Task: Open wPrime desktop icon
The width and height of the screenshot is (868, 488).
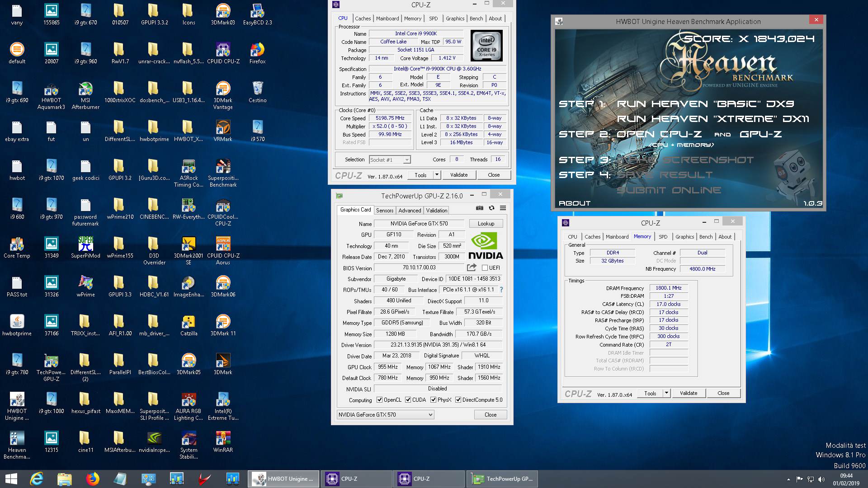Action: point(85,286)
